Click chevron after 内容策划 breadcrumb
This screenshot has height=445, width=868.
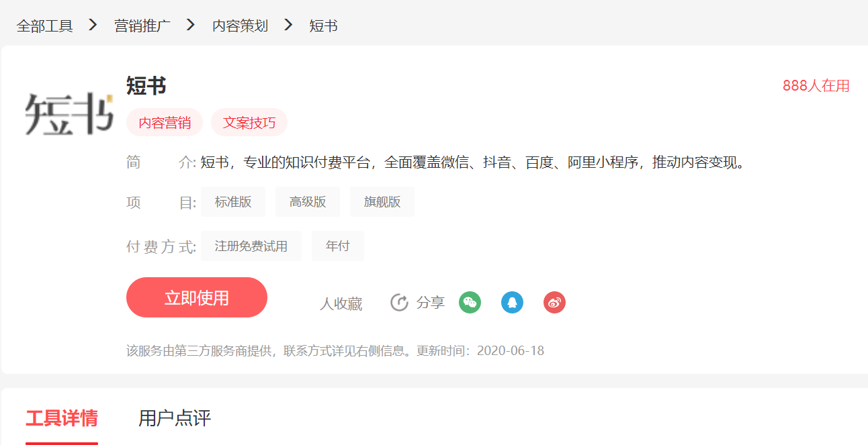click(x=289, y=25)
